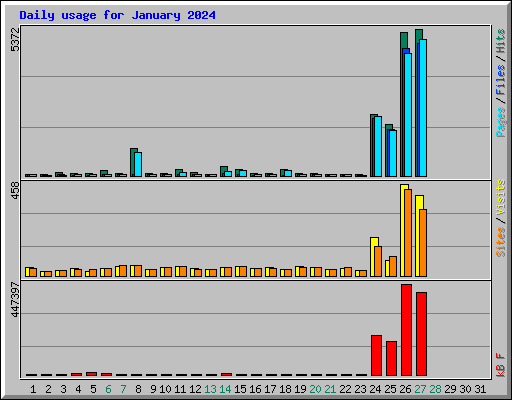
Task: Click day label 13 on x-axis
Action: click(x=210, y=389)
